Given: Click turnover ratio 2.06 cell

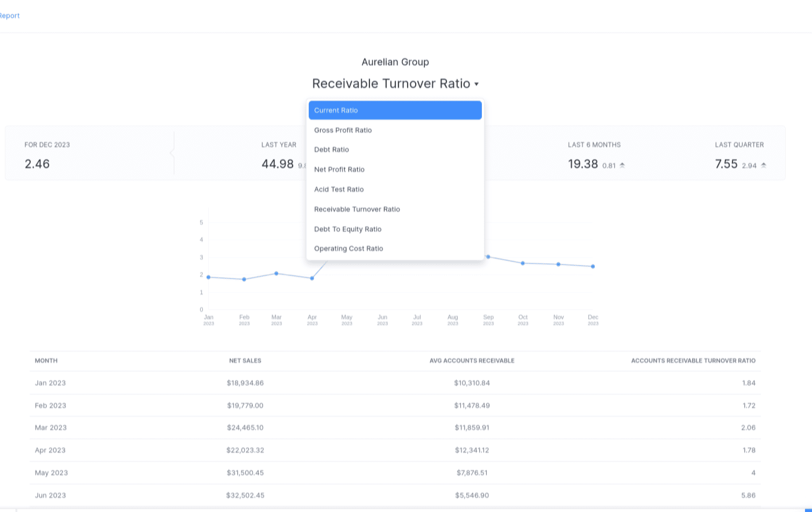Looking at the screenshot, I should 748,428.
